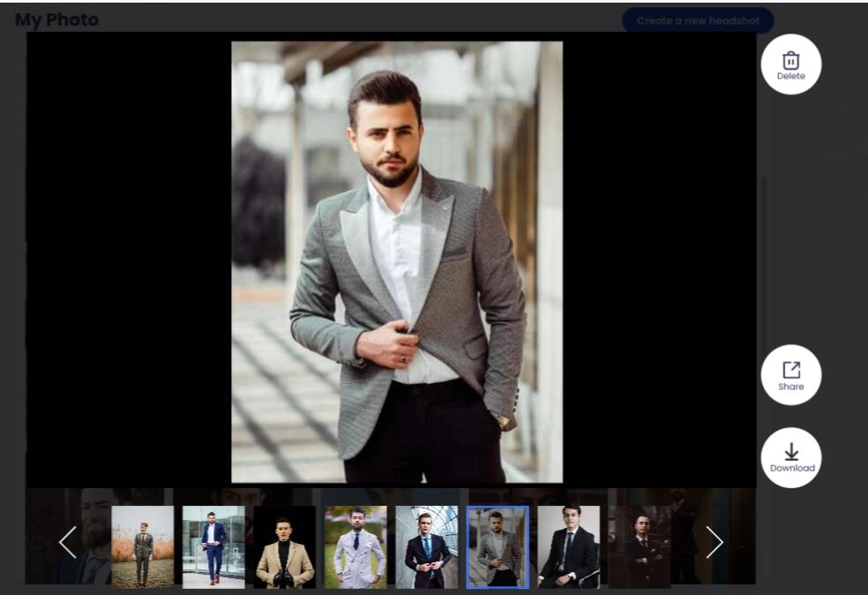
Task: Click the 'My Photo' page heading
Action: [56, 19]
